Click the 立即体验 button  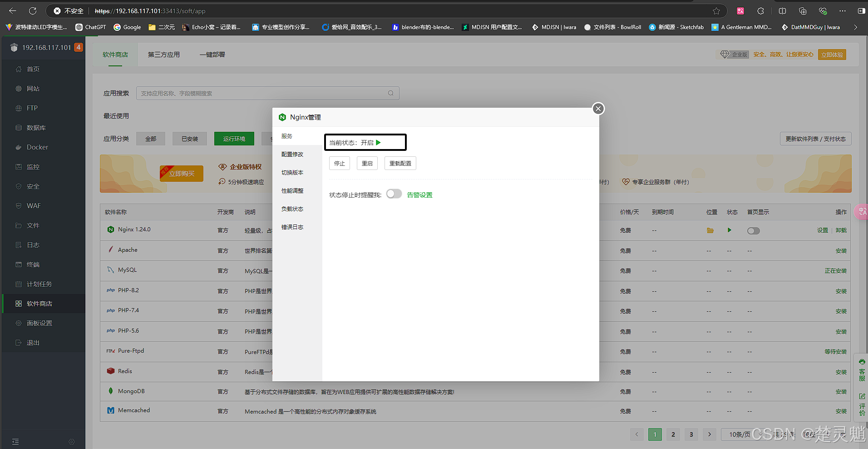(x=832, y=55)
